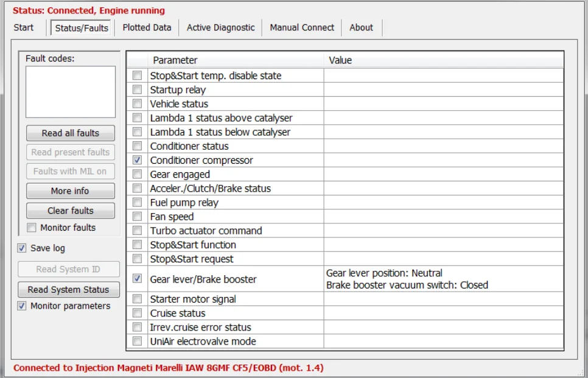Viewport: 588px width, 378px height.
Task: Click inside the Fault codes list box
Action: click(x=71, y=92)
